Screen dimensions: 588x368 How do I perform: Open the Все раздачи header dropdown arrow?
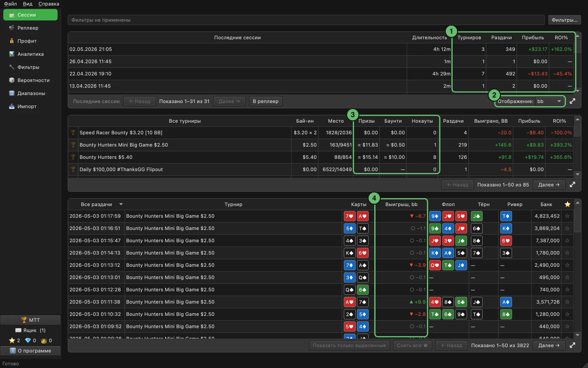[x=121, y=204]
